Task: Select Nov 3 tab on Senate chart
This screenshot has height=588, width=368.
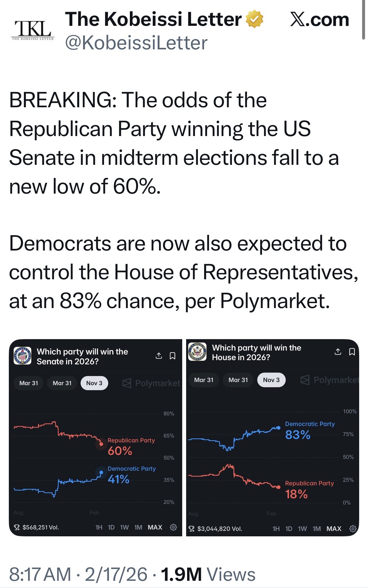Action: point(94,383)
